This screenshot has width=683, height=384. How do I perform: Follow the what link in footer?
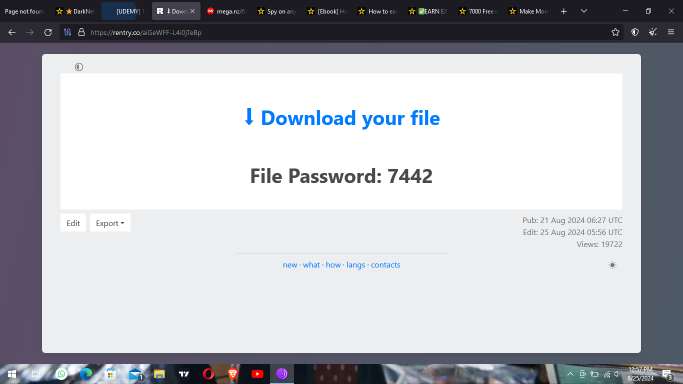click(311, 265)
